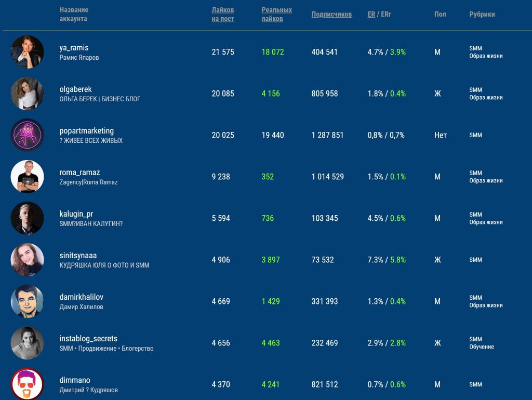The height and width of the screenshot is (400, 532).
Task: Open the popartmarketing account name
Action: click(87, 131)
